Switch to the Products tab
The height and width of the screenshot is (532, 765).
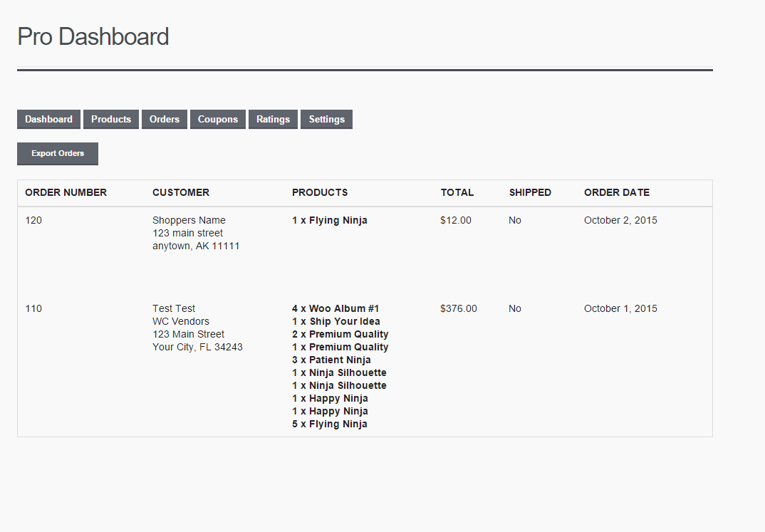pyautogui.click(x=110, y=119)
